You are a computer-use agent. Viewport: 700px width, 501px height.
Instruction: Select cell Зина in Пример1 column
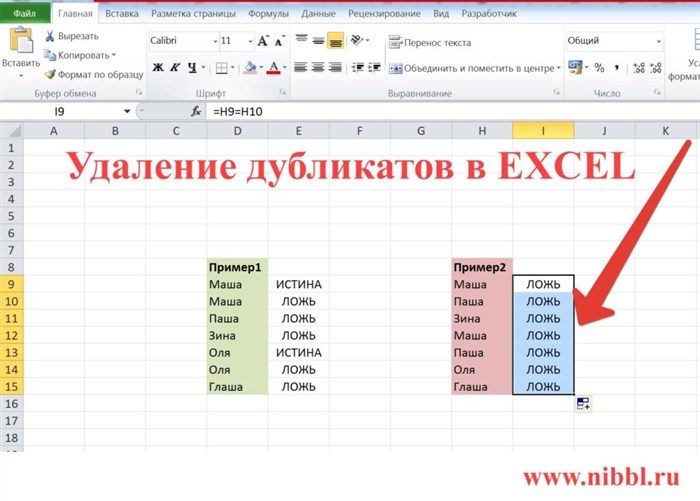click(238, 335)
